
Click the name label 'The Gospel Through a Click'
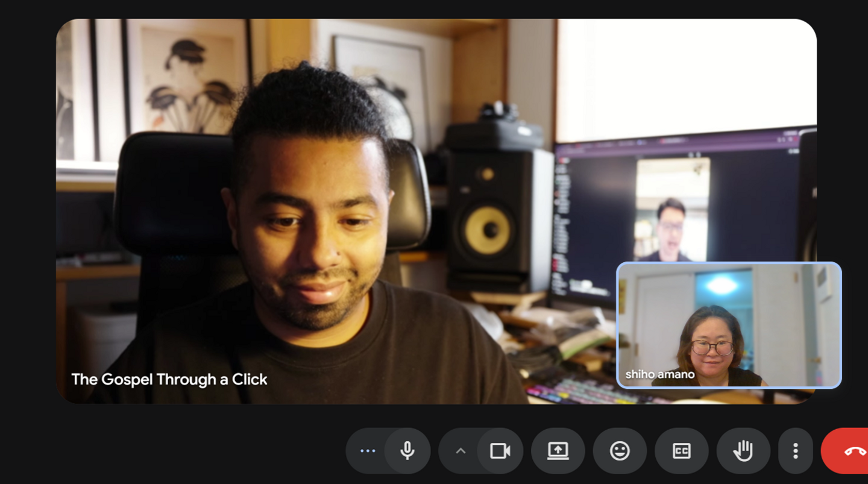point(169,380)
